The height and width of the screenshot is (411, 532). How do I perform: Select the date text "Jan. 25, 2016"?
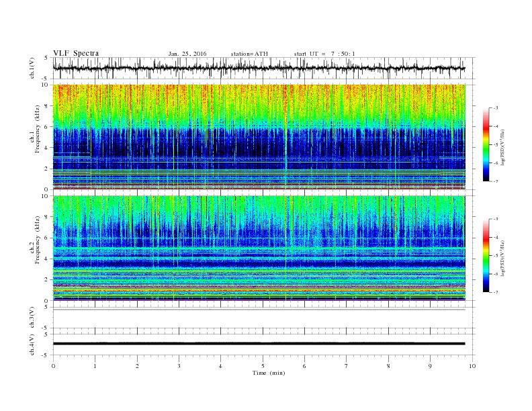pos(187,54)
